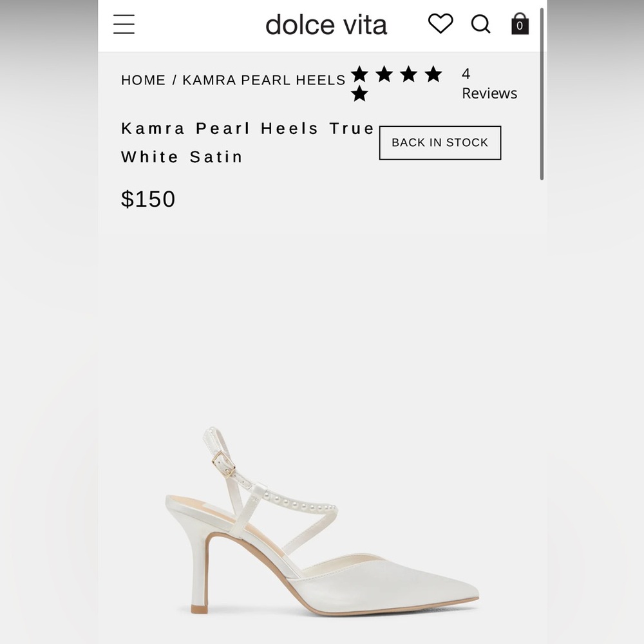Click the fifth star below the rating row
644x644 pixels.
pos(361,93)
